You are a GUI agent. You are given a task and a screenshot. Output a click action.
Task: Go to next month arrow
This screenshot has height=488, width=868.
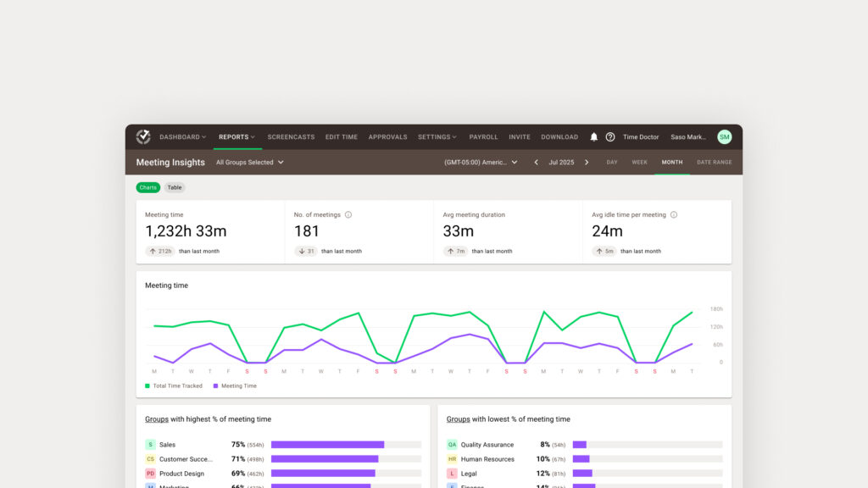[x=587, y=163]
